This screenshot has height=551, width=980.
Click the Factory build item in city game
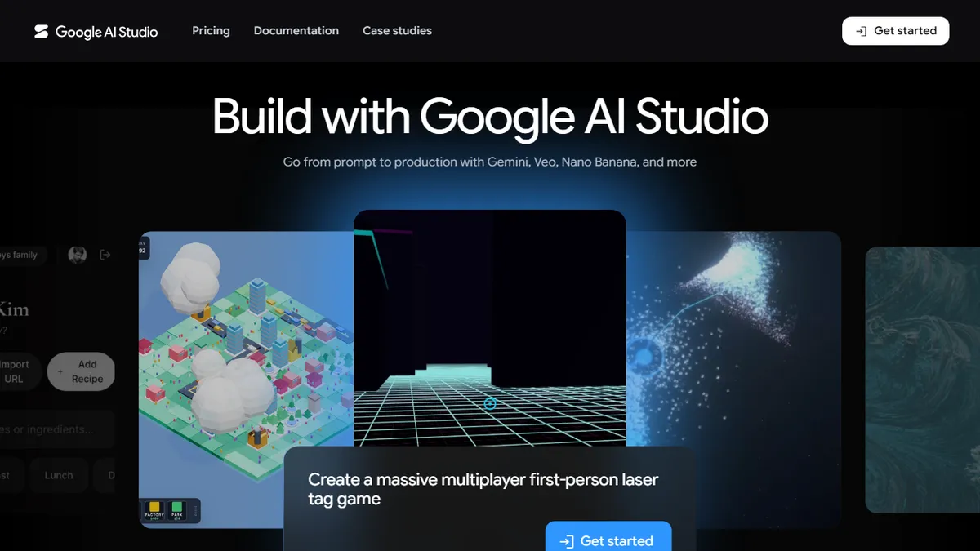154,511
